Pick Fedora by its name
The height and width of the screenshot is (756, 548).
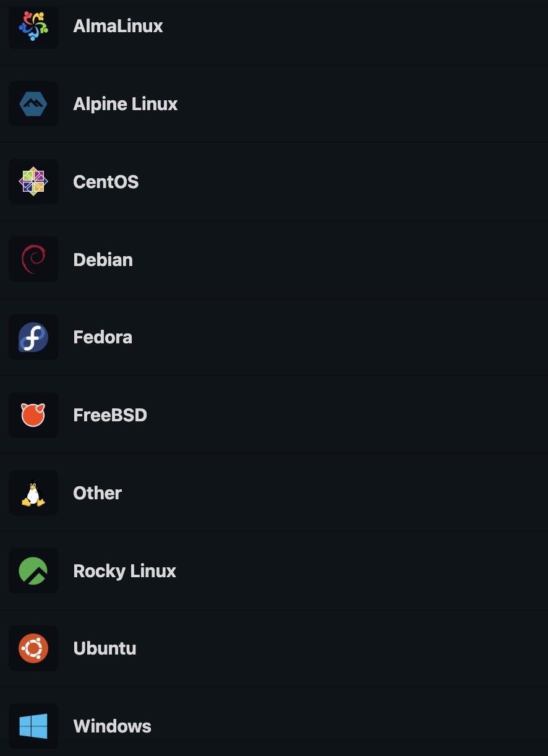103,337
